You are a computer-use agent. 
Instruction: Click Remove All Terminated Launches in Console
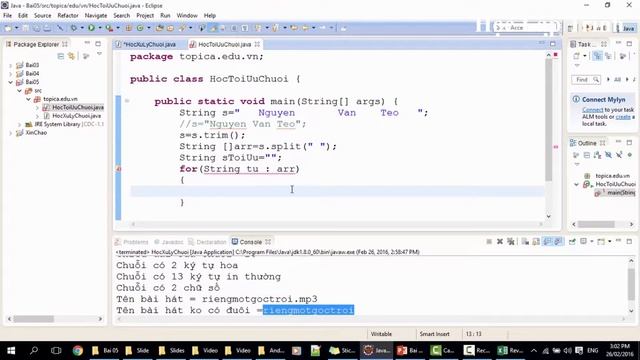click(511, 242)
